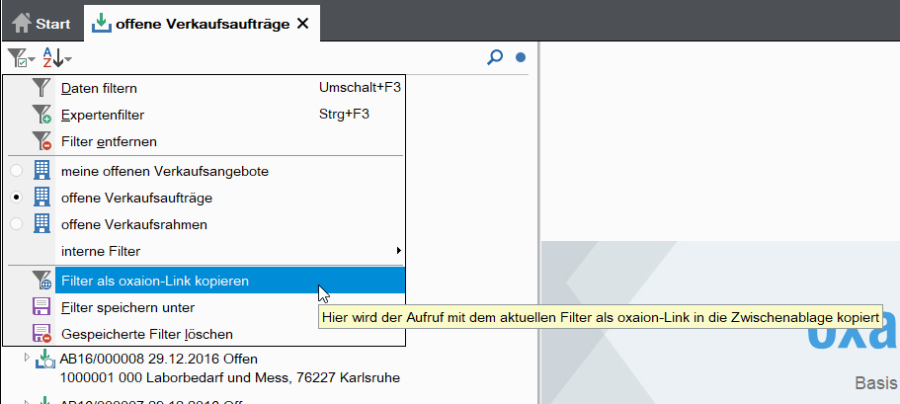This screenshot has height=404, width=900.
Task: Choose Expertenfilter menu entry
Action: 204,115
